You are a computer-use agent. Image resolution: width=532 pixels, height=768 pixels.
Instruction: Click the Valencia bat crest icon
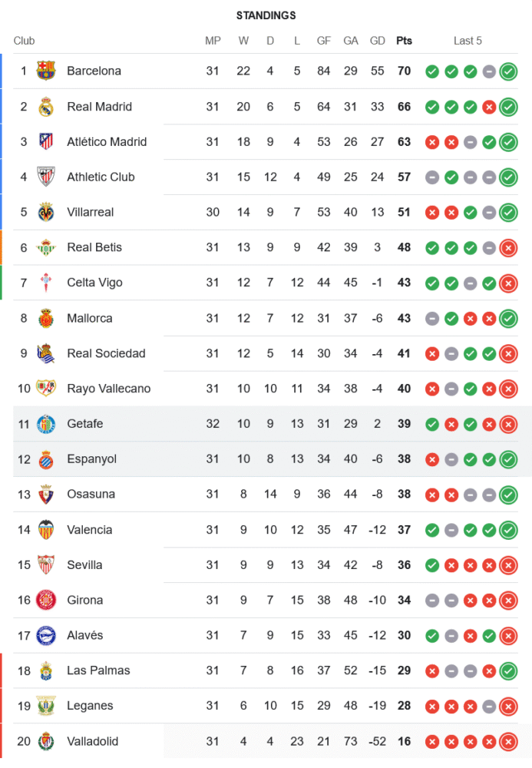[x=46, y=530]
